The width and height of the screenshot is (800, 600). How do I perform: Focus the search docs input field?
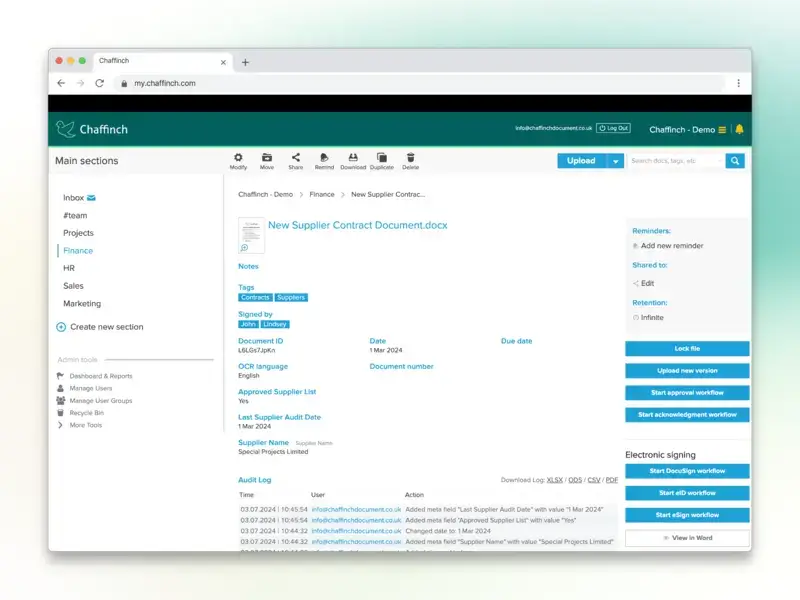point(676,161)
